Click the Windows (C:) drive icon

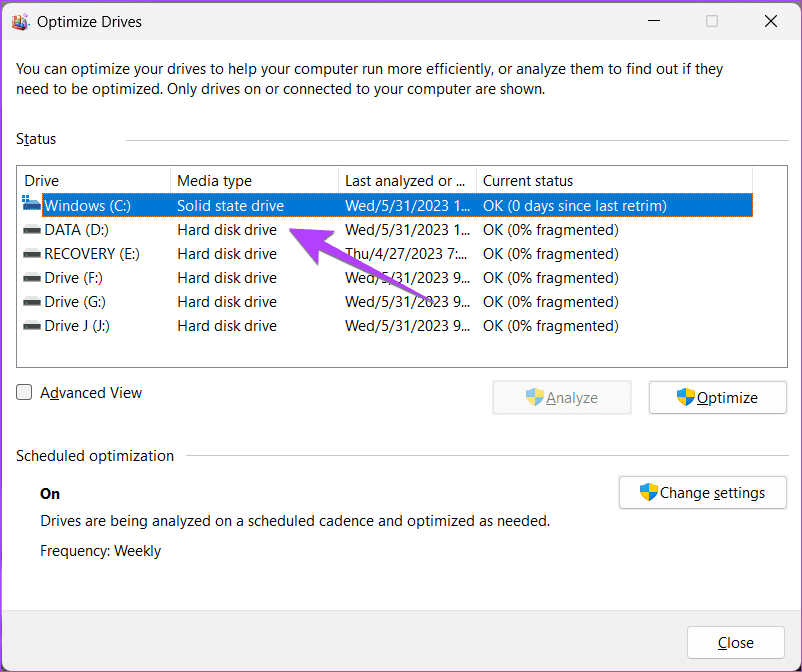click(x=31, y=205)
